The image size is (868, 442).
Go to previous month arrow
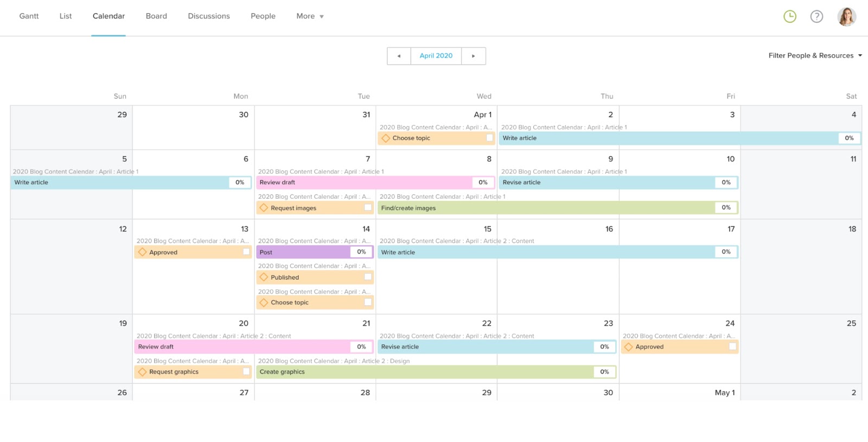399,56
